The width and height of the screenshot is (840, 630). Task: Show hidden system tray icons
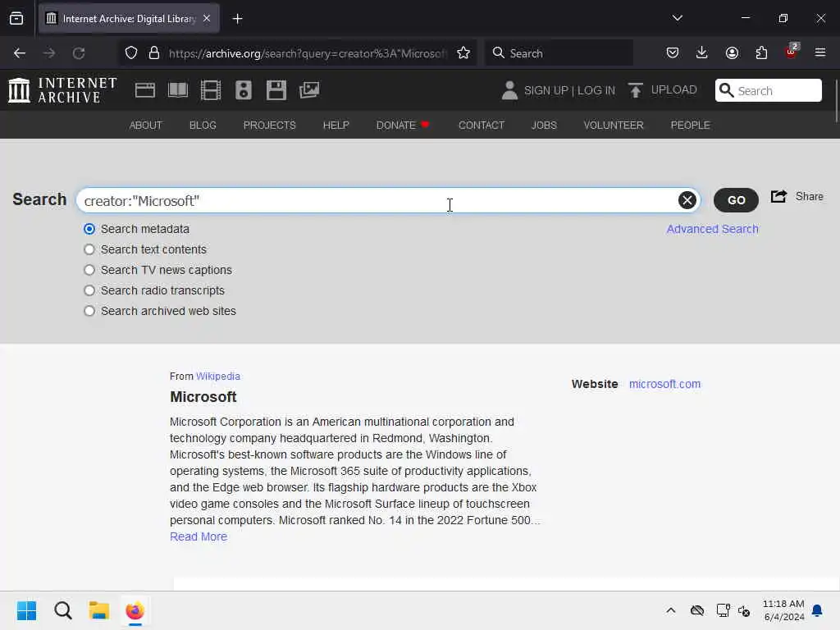[x=671, y=610]
